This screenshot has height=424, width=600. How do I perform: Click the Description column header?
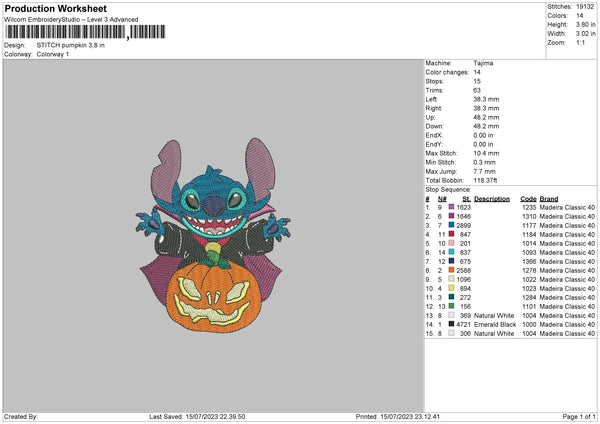coord(492,198)
